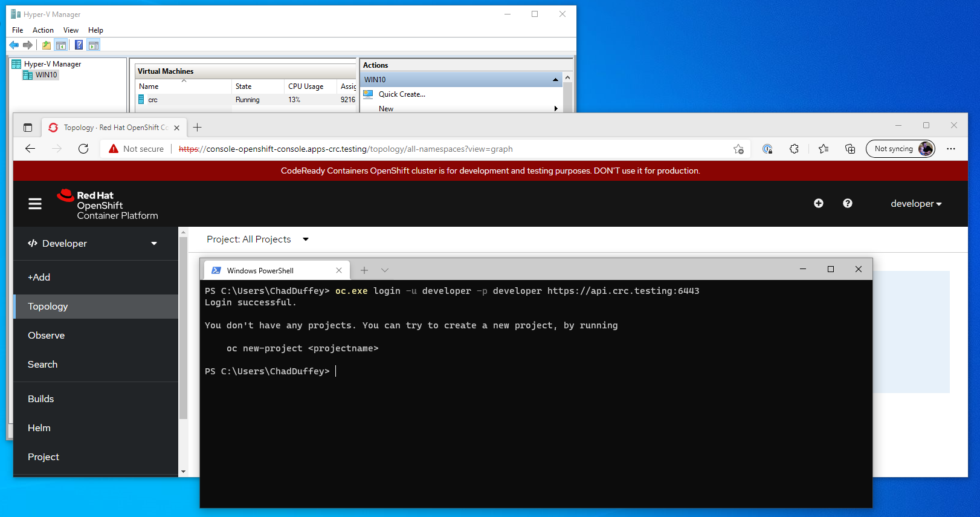Expand the Project: All Projects dropdown
Viewport: 980px width, 517px height.
pos(258,239)
